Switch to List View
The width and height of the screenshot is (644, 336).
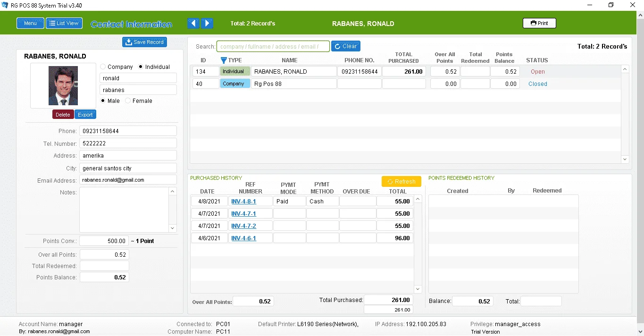pyautogui.click(x=64, y=23)
